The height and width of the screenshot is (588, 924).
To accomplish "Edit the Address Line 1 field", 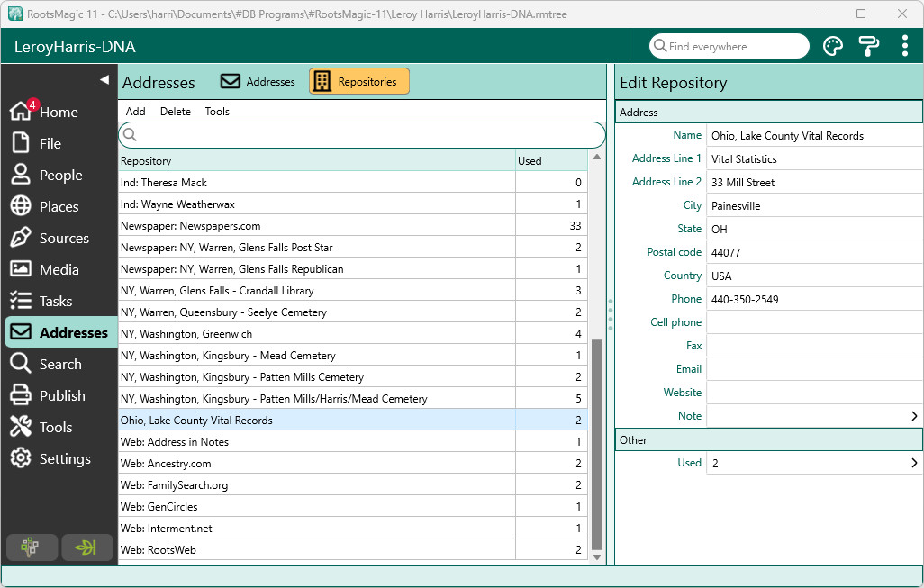I will 814,159.
